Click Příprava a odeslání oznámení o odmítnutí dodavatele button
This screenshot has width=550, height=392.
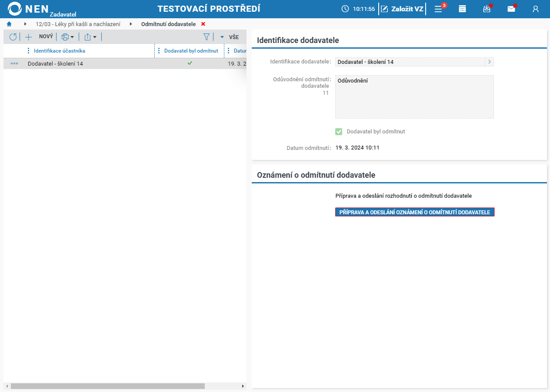pyautogui.click(x=415, y=212)
